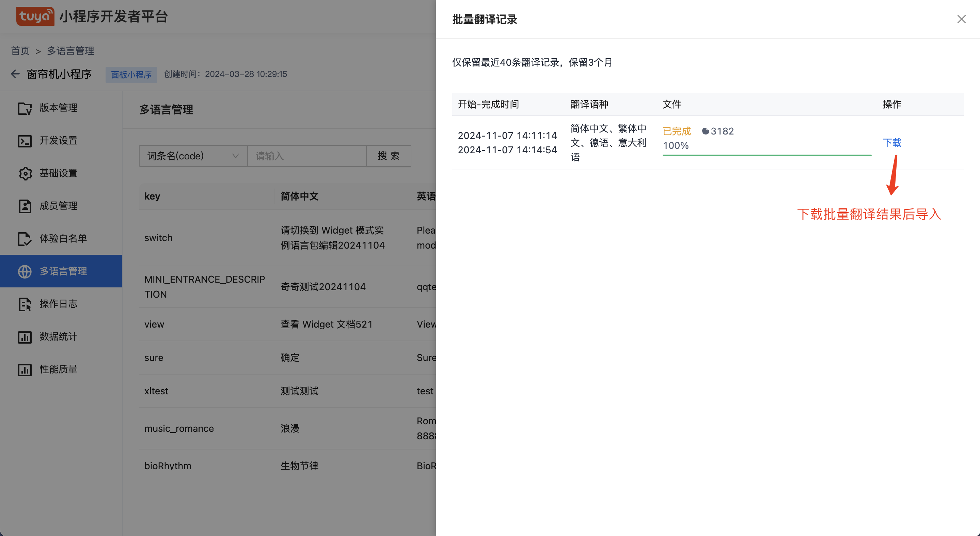The height and width of the screenshot is (536, 980).
Task: Click the 已完成 status text
Action: 676,131
